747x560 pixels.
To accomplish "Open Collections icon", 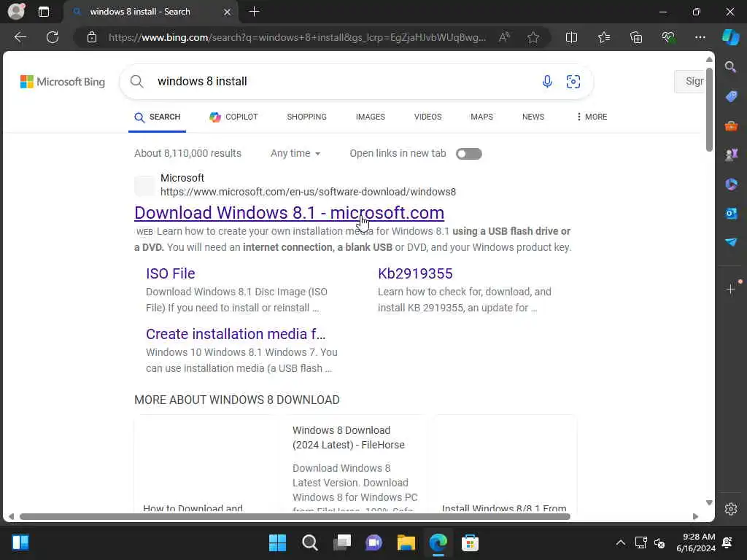I will point(636,37).
